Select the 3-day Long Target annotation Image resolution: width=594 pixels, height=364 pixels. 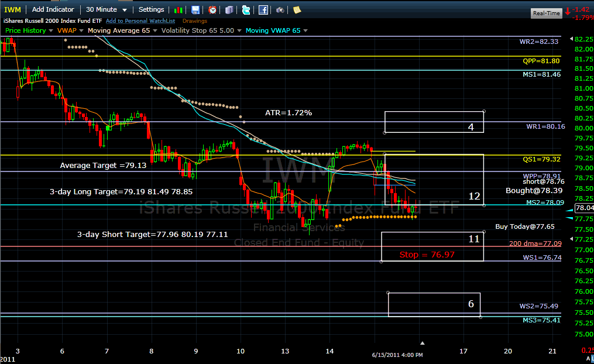(x=121, y=192)
